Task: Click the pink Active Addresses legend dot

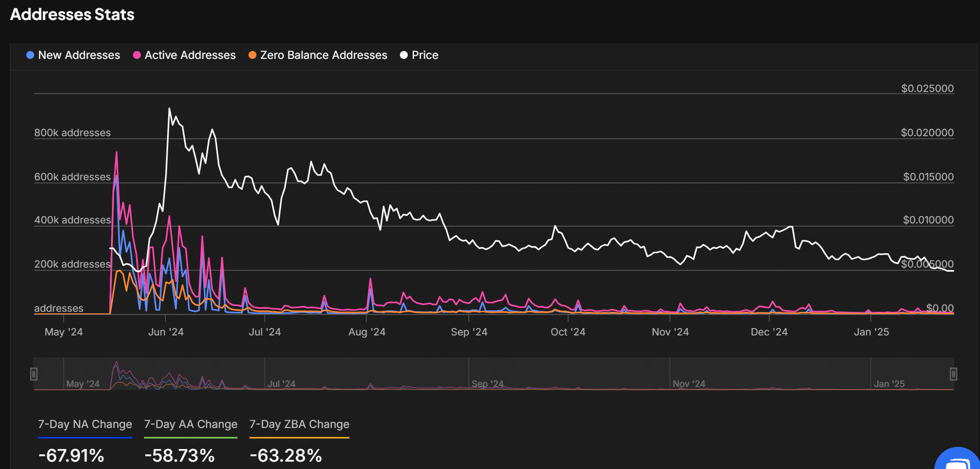Action: pos(137,55)
